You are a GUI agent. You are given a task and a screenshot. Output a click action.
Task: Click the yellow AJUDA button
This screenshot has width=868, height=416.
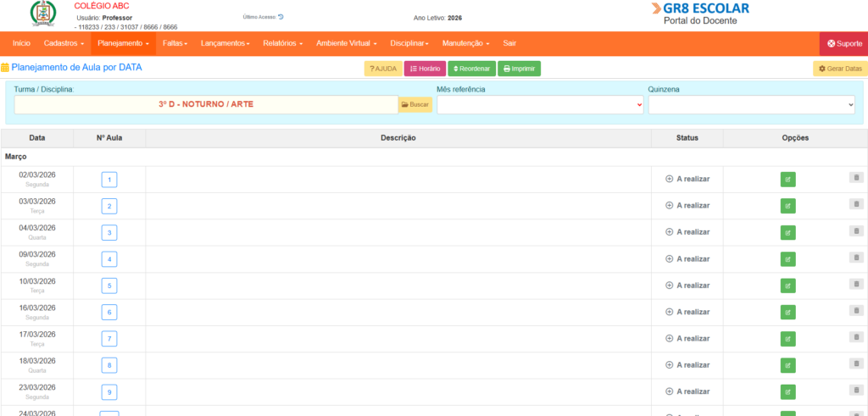tap(383, 69)
